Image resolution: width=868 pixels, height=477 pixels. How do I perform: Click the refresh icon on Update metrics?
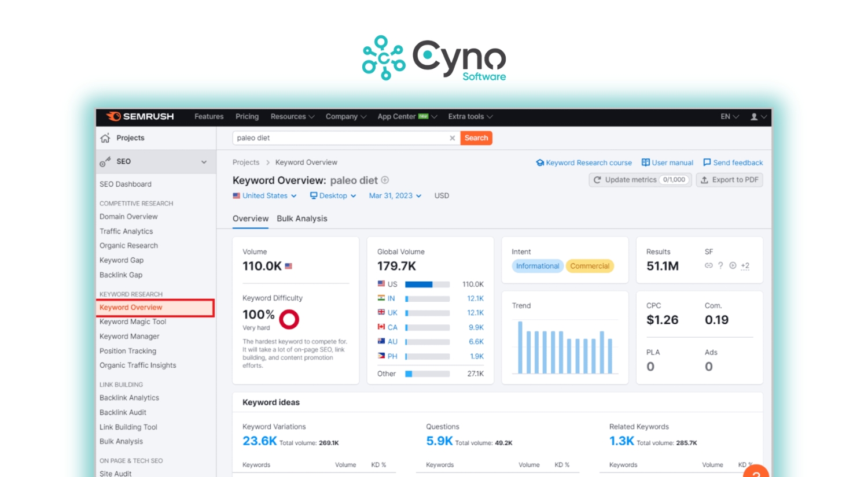pos(597,180)
